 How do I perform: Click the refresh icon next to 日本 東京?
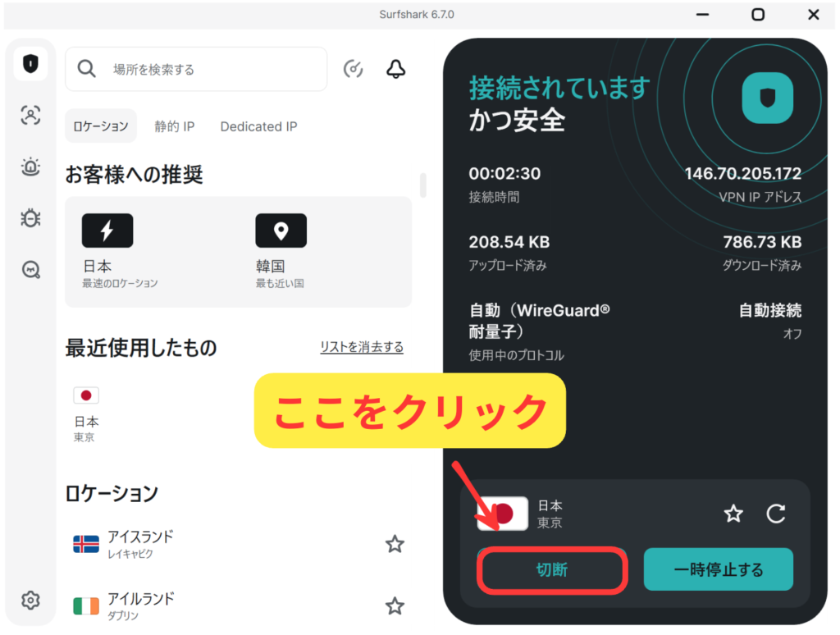point(775,514)
